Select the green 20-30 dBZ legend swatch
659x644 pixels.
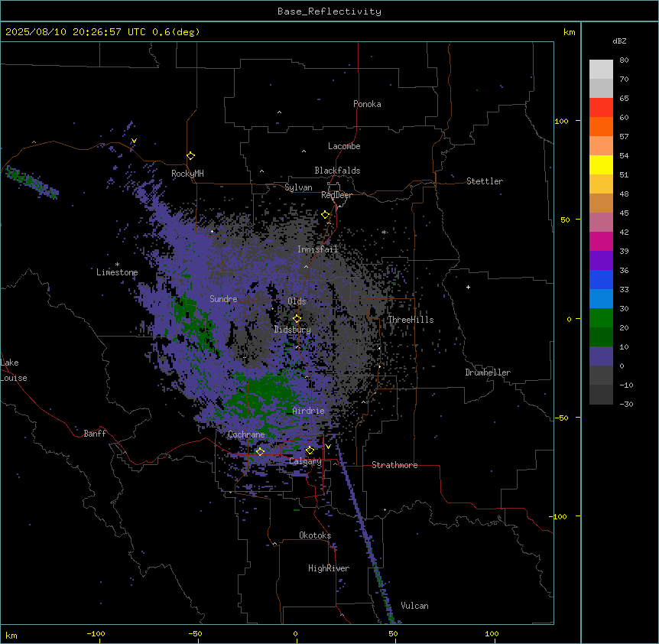pyautogui.click(x=601, y=318)
